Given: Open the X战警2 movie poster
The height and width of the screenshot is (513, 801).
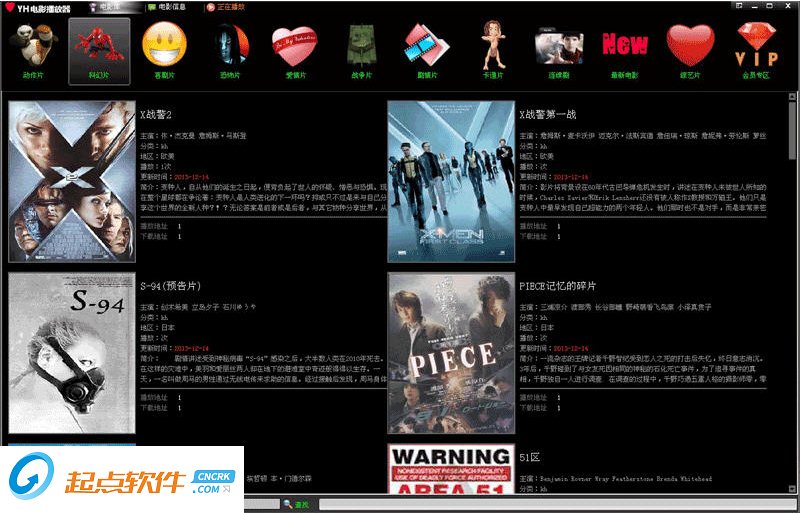Looking at the screenshot, I should click(72, 181).
